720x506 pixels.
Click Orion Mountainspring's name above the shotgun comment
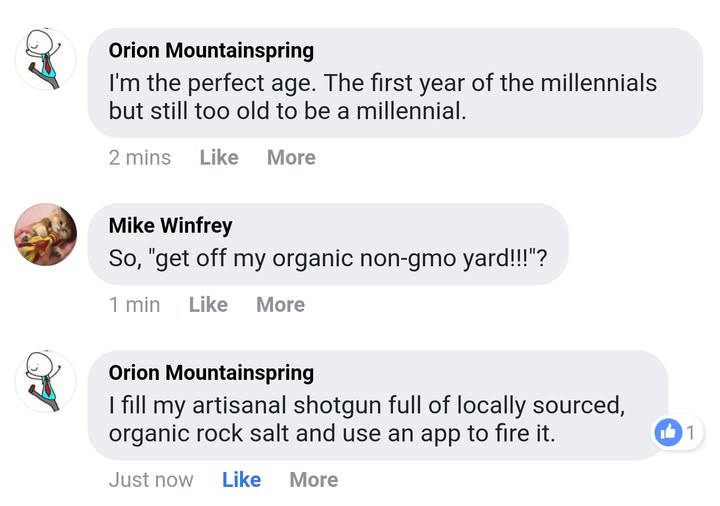211,372
